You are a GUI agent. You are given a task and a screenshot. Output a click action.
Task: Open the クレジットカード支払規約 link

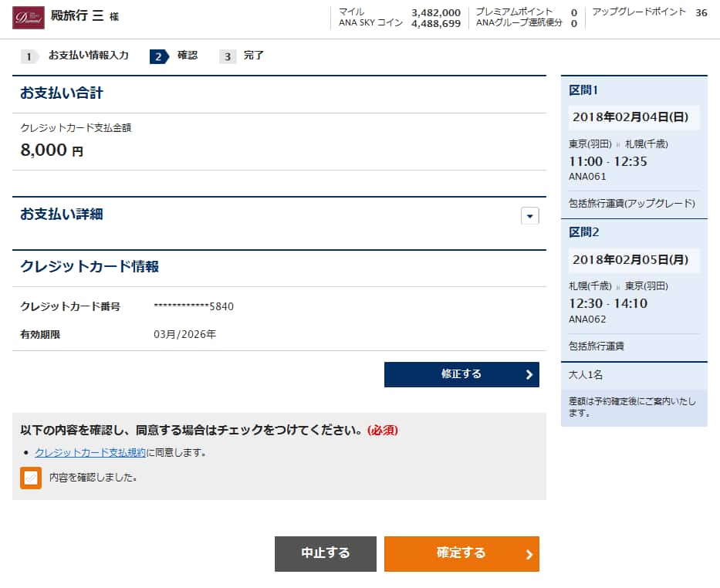(x=90, y=452)
